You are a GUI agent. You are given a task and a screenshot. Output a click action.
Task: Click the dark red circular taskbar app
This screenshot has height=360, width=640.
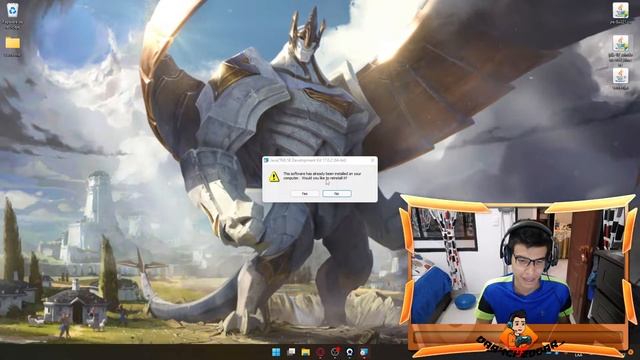tap(320, 352)
